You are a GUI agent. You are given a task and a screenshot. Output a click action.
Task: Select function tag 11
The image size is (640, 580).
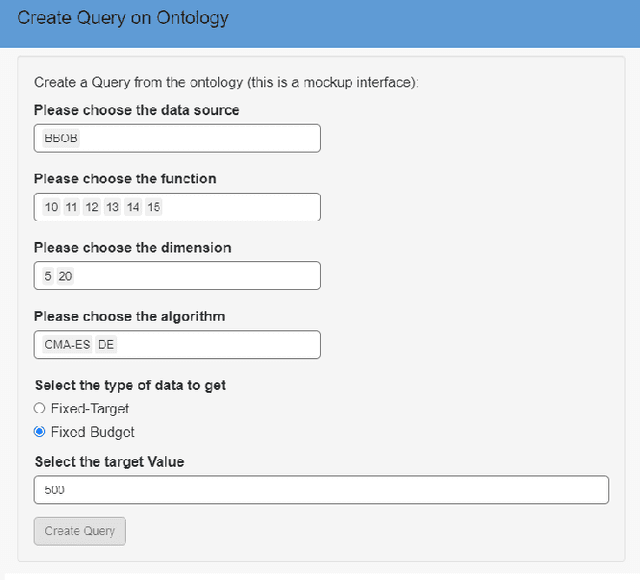(72, 207)
